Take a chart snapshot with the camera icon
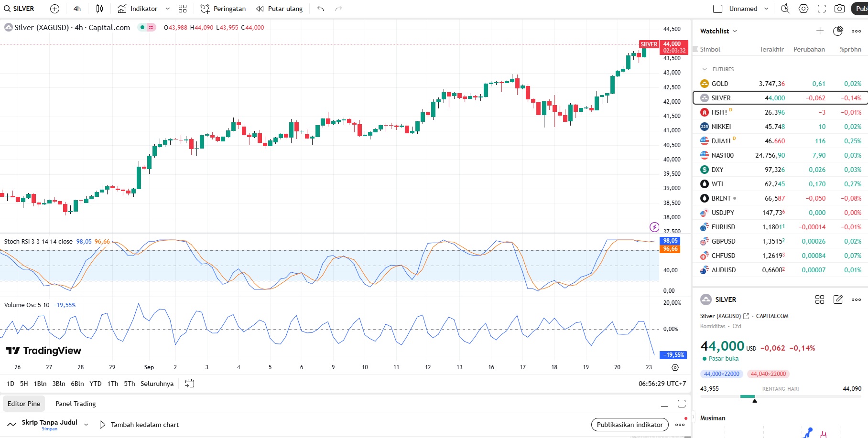868x438 pixels. click(x=839, y=9)
